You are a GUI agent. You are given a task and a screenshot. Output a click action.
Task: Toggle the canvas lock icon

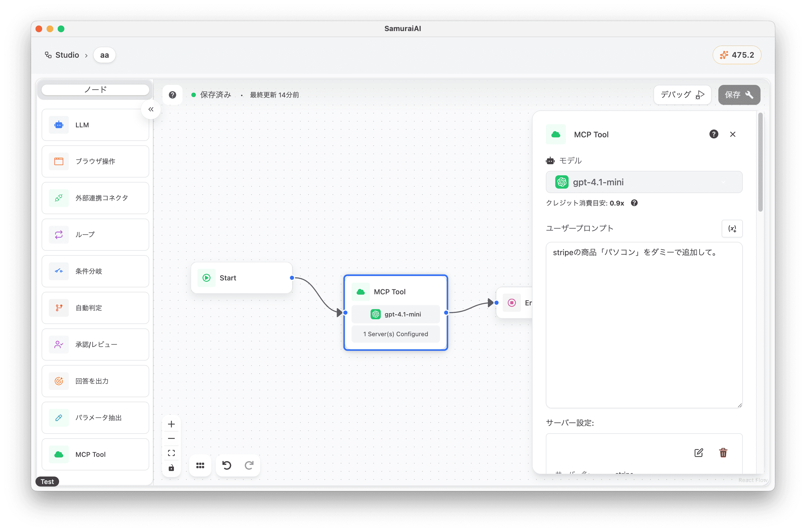point(171,468)
